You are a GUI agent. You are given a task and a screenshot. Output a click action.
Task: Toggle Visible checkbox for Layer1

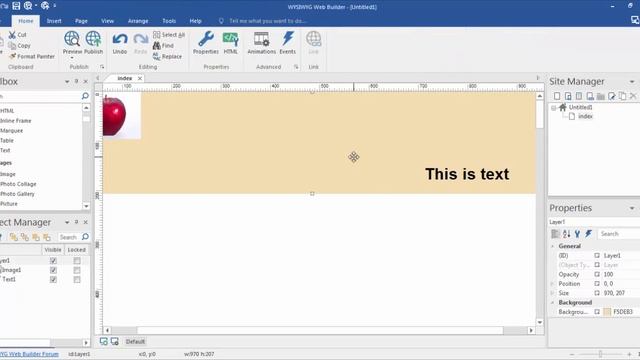pos(53,260)
